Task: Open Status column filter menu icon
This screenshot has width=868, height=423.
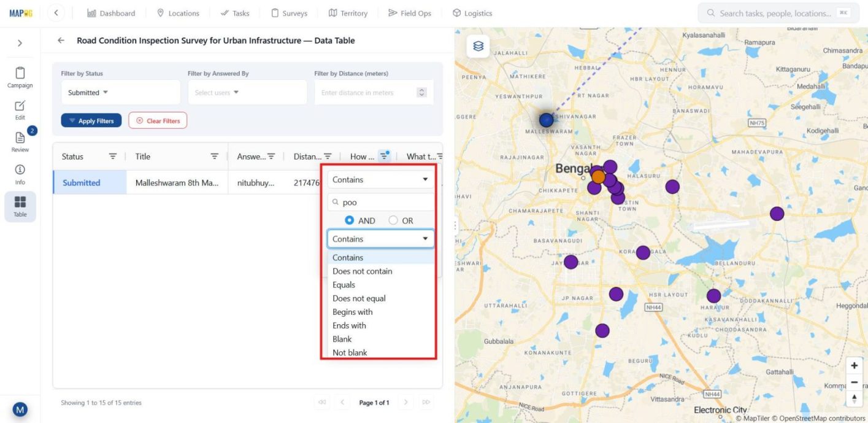Action: tap(113, 157)
